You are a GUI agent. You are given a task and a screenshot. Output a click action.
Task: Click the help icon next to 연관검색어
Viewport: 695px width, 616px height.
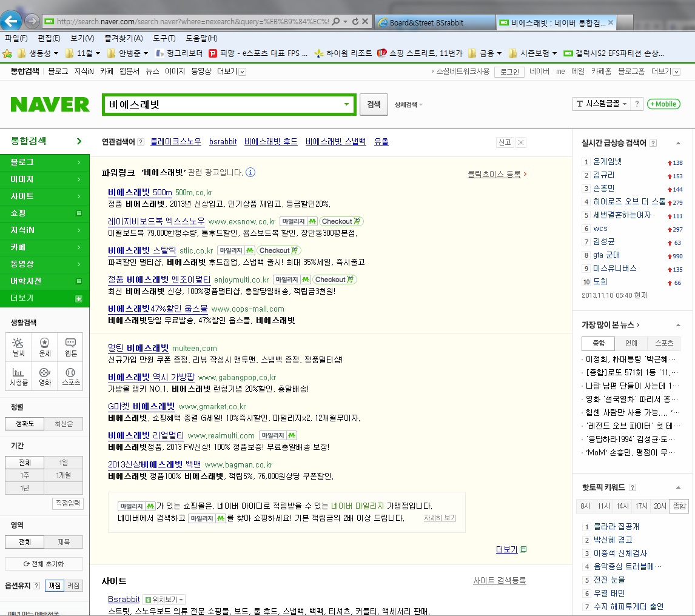(141, 142)
